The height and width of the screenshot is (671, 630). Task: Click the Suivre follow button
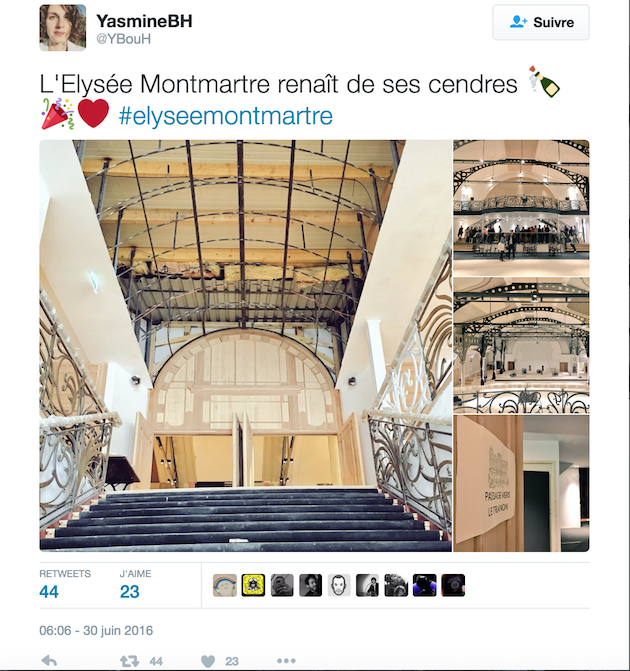541,22
